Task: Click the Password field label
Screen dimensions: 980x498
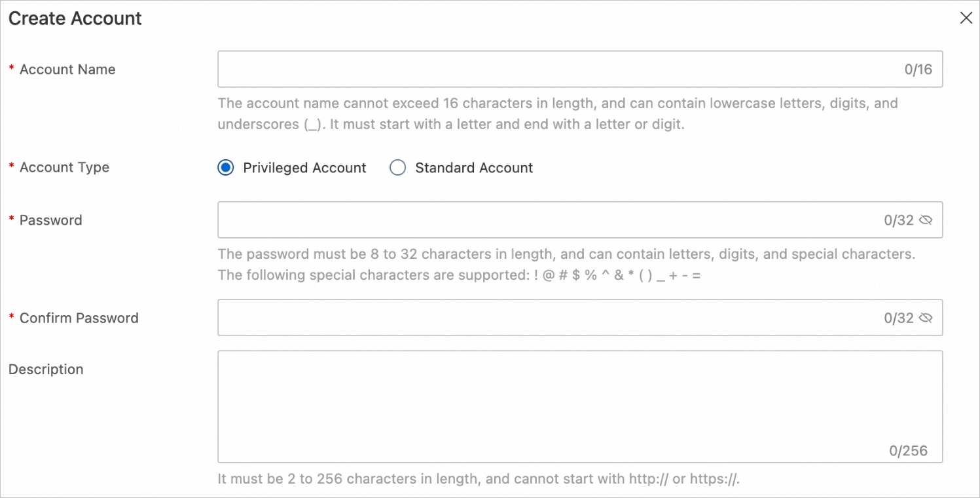Action: (50, 220)
